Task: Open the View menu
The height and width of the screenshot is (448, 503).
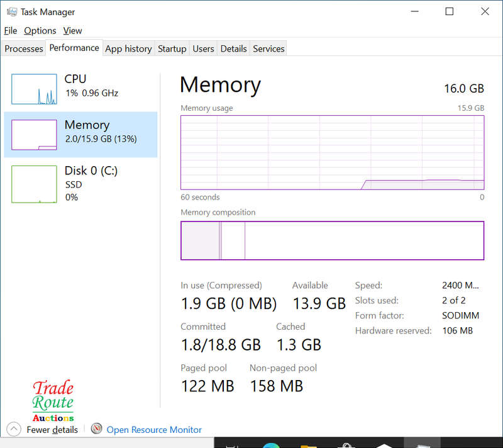Action: click(72, 30)
